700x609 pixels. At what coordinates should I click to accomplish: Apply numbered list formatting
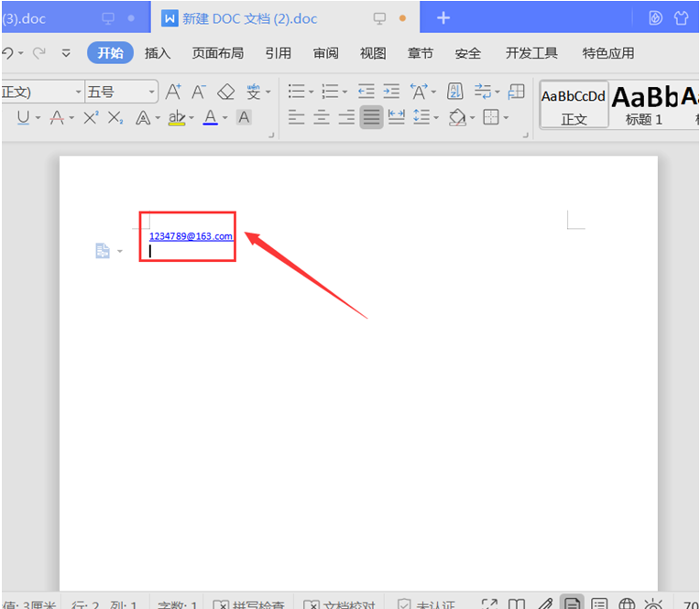(x=330, y=92)
